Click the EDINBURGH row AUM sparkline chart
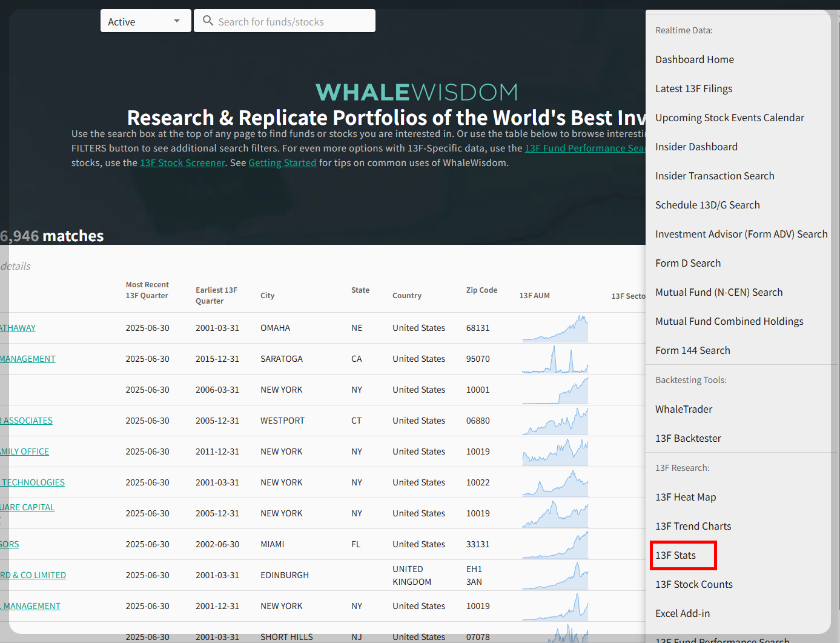The width and height of the screenshot is (840, 643). pos(555,575)
